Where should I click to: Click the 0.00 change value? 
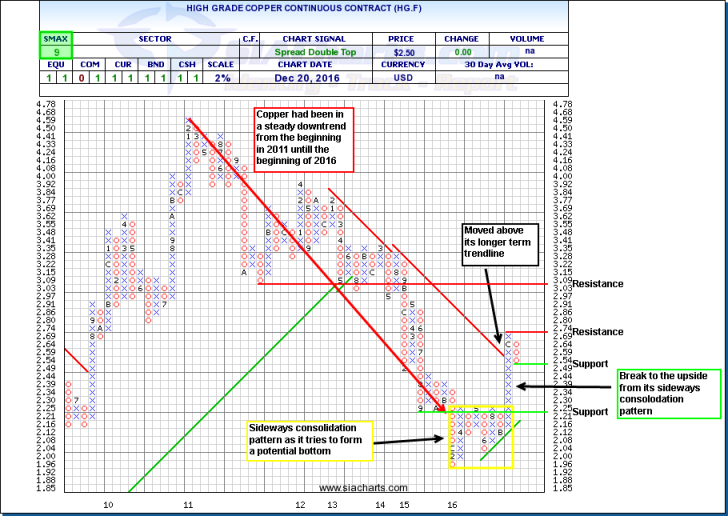(x=462, y=51)
